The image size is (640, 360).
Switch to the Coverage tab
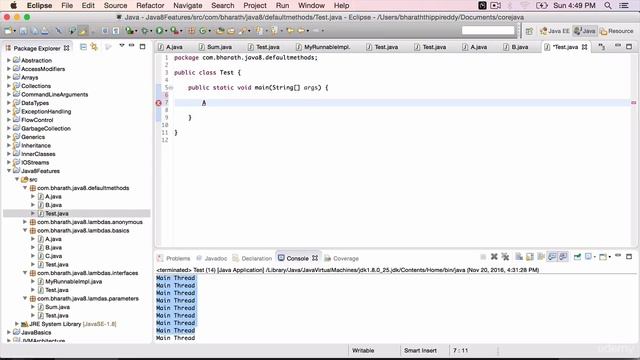pyautogui.click(x=342, y=258)
